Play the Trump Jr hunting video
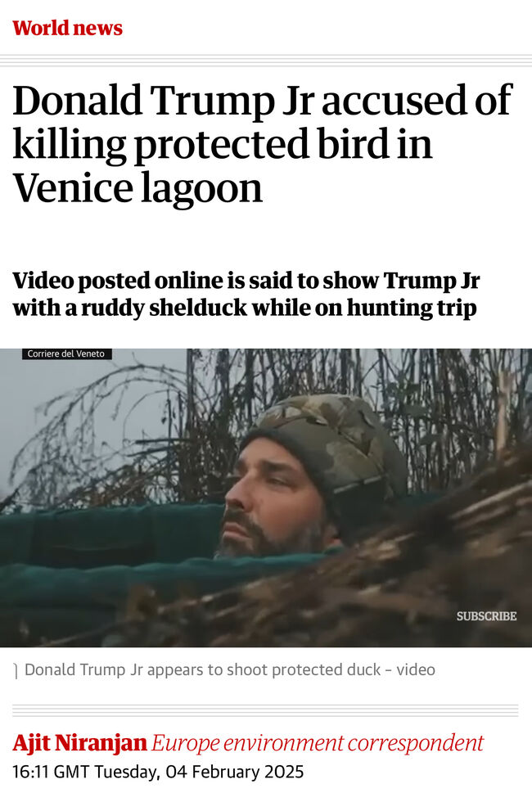The height and width of the screenshot is (793, 532). click(266, 498)
